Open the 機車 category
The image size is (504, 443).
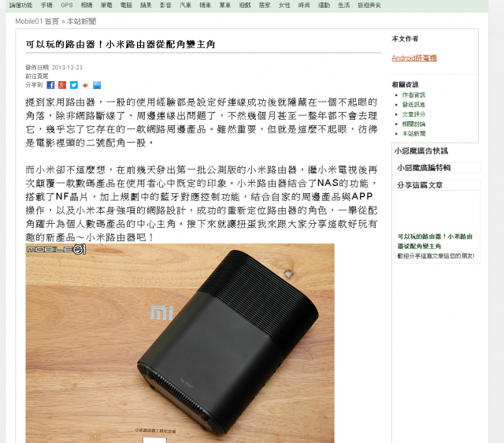(x=205, y=6)
